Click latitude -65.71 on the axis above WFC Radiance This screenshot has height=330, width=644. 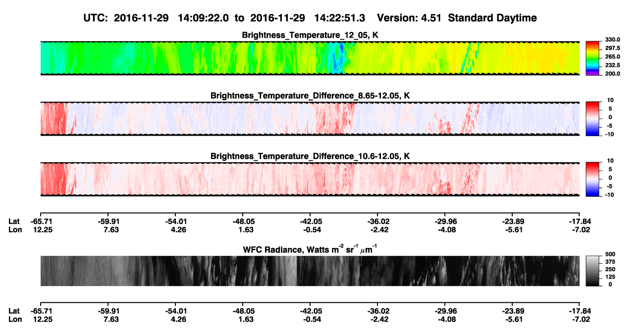[x=41, y=221]
